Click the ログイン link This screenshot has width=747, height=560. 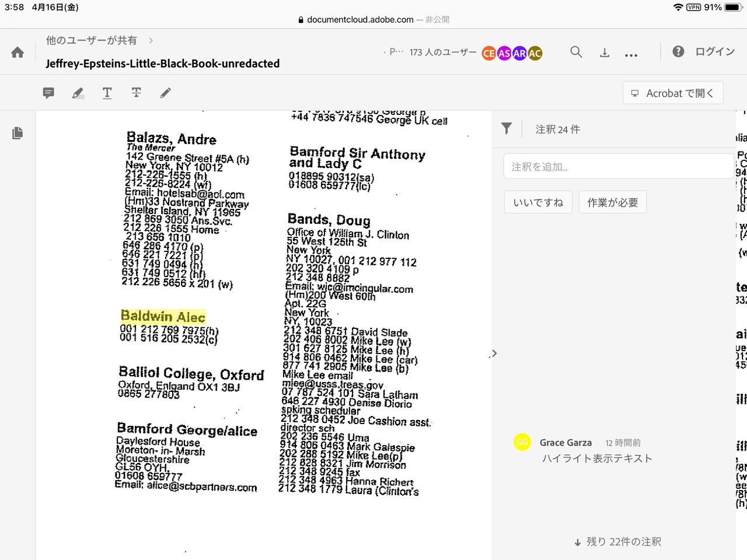click(x=715, y=51)
